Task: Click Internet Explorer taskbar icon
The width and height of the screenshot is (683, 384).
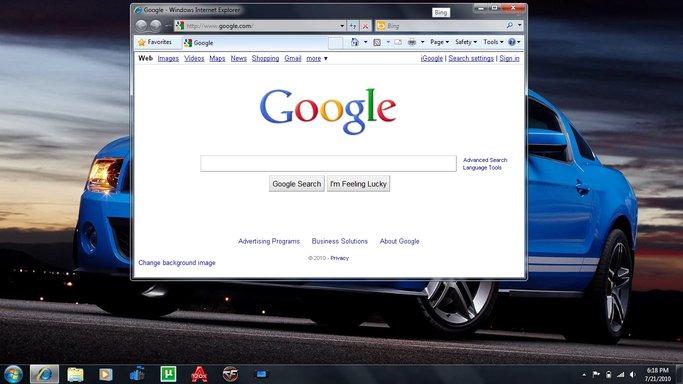Action: point(44,374)
